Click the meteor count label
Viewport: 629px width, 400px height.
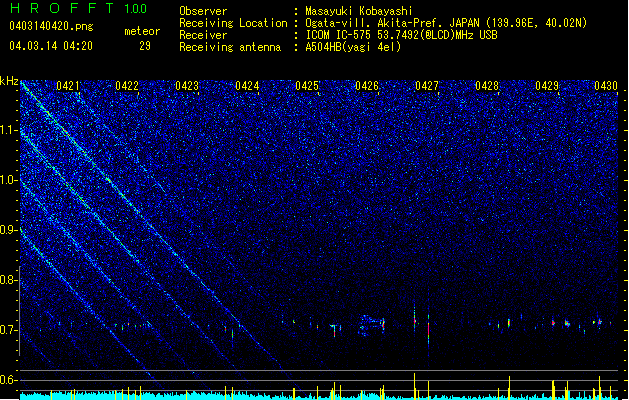pos(142,31)
